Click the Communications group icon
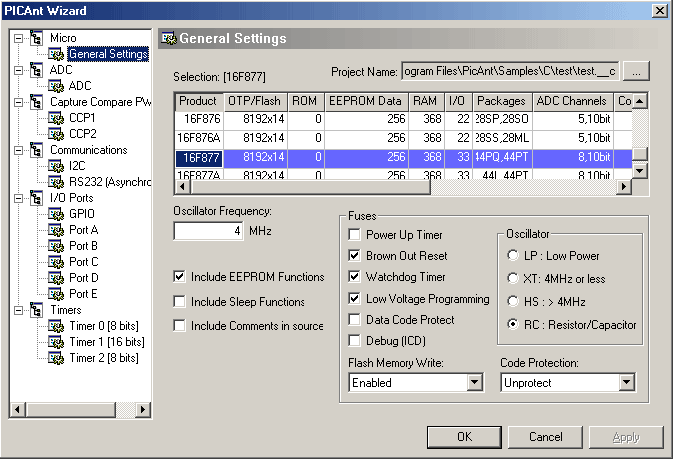 36,150
